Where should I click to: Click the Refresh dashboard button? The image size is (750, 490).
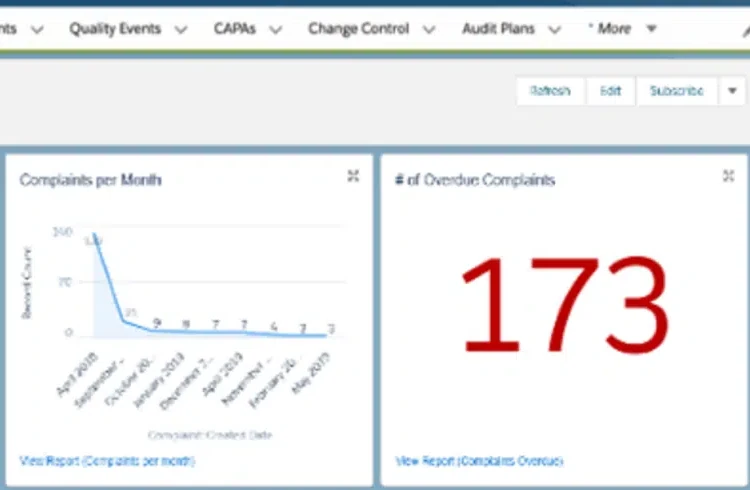550,90
